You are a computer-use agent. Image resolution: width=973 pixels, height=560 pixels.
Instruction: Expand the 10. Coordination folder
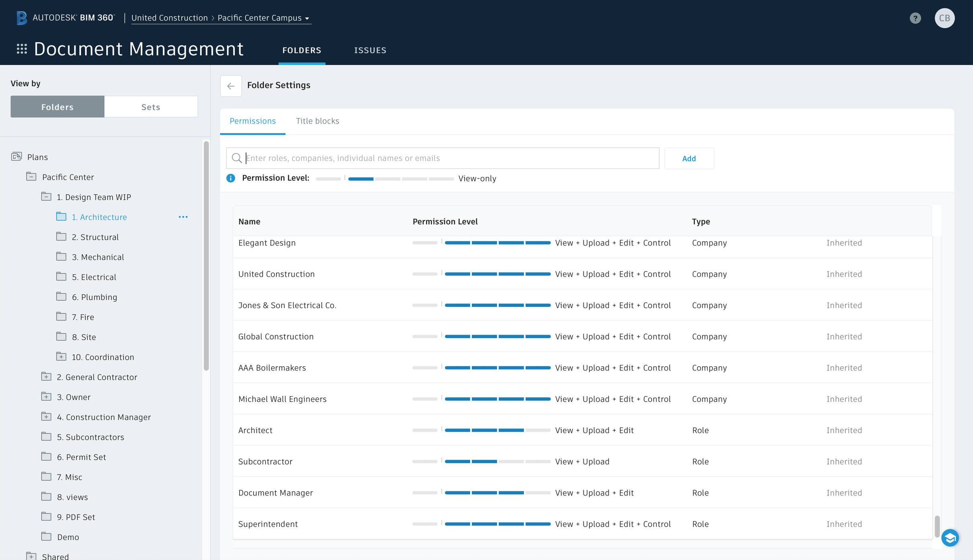coord(61,356)
